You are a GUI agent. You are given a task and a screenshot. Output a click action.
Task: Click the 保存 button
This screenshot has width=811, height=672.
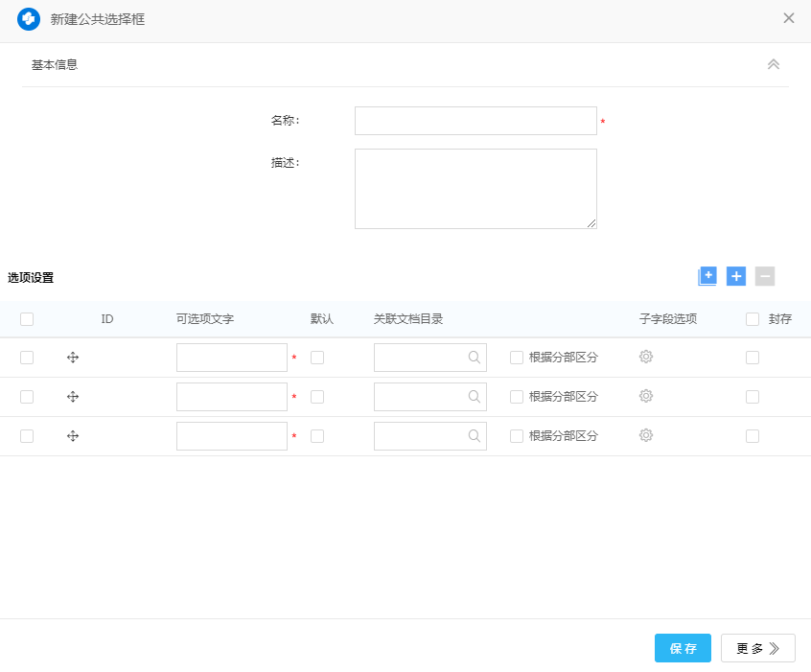pyautogui.click(x=683, y=648)
